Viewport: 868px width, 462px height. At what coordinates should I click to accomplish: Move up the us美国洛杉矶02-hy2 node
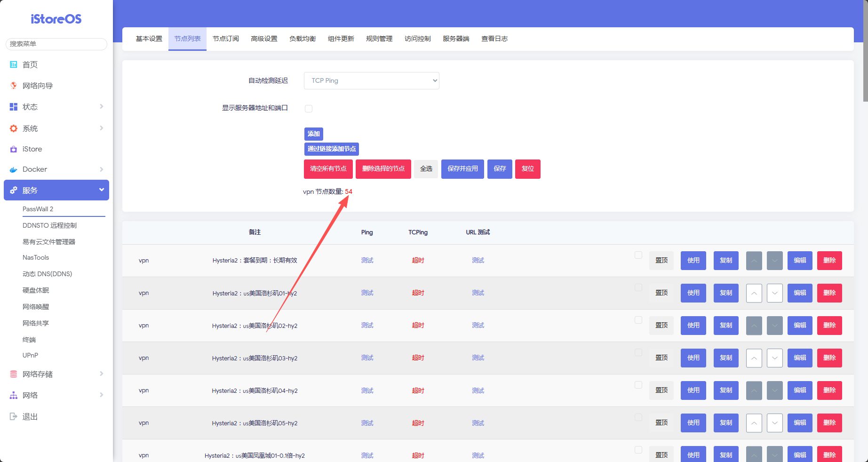tap(754, 326)
